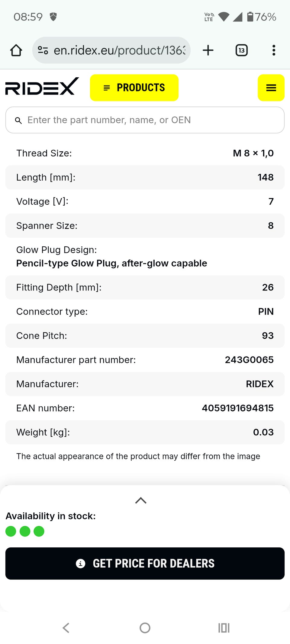Expand the availability panel with the chevron
290x644 pixels.
click(141, 500)
